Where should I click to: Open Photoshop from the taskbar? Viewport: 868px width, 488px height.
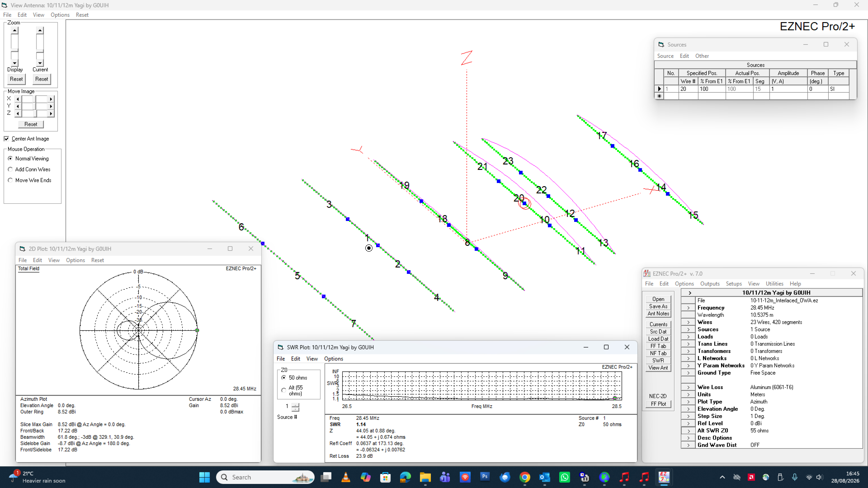coord(485,477)
